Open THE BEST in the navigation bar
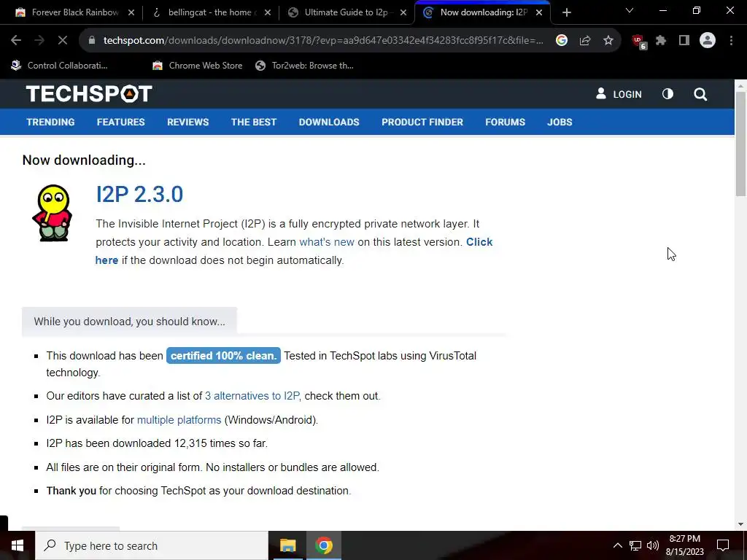Screen dimensions: 747x560 pyautogui.click(x=253, y=122)
